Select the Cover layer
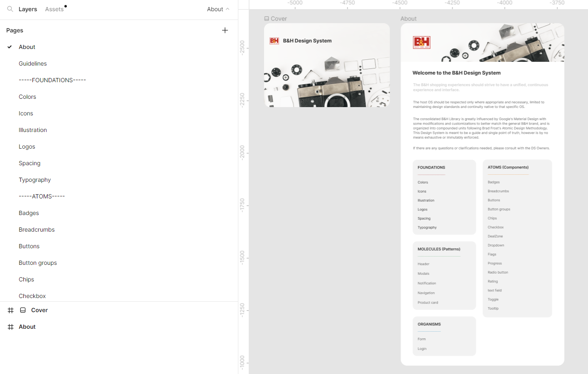This screenshot has width=588, height=374. pos(39,310)
